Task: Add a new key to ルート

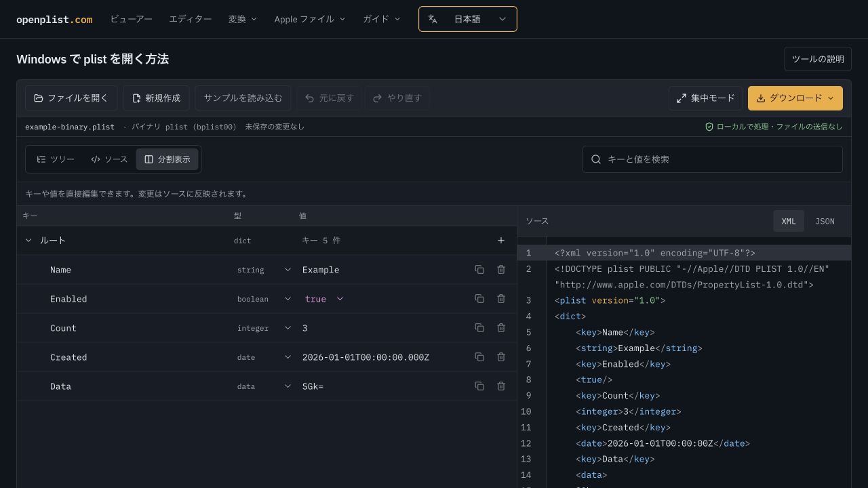Action: [x=501, y=241]
